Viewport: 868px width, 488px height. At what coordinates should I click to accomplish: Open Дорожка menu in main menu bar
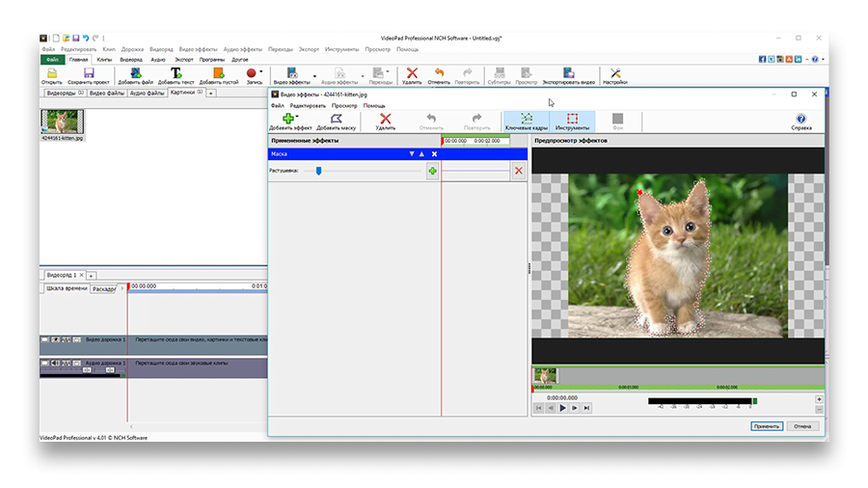132,49
